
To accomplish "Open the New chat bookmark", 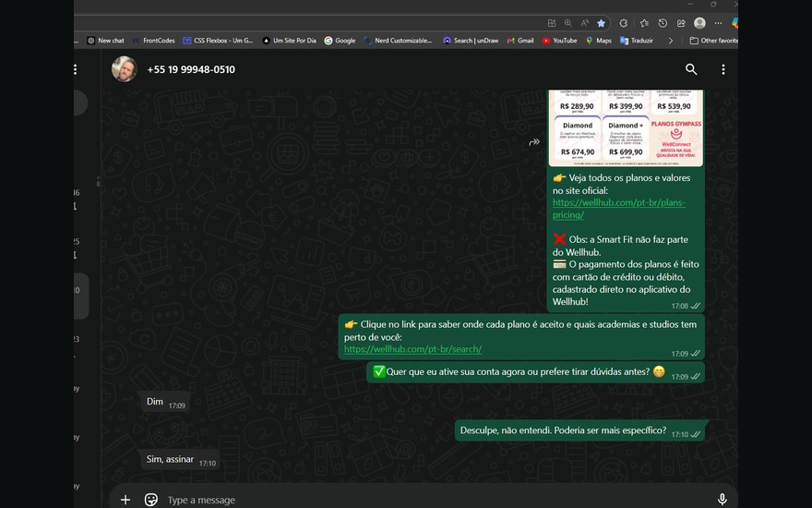I will [105, 41].
